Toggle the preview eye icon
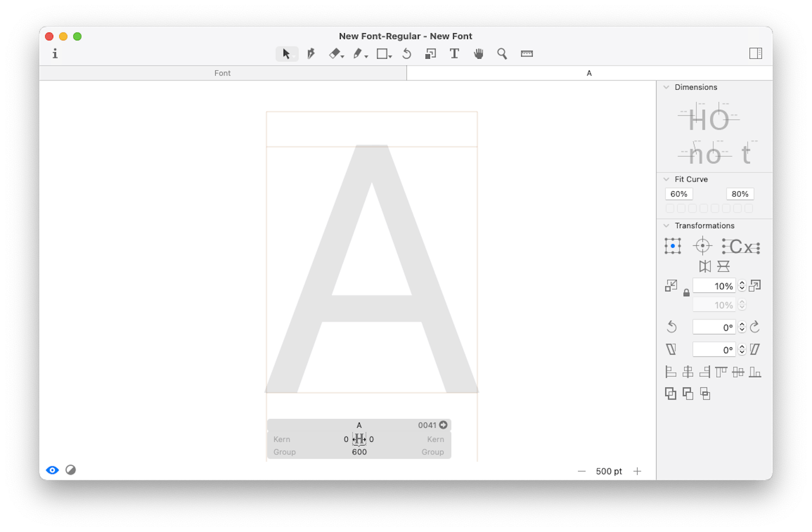The height and width of the screenshot is (532, 812). click(x=52, y=470)
